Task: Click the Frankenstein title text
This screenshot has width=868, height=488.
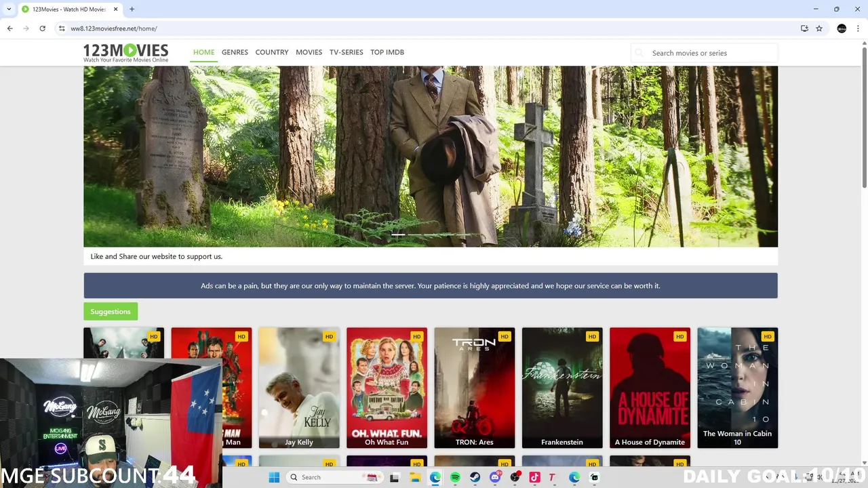Action: point(562,442)
